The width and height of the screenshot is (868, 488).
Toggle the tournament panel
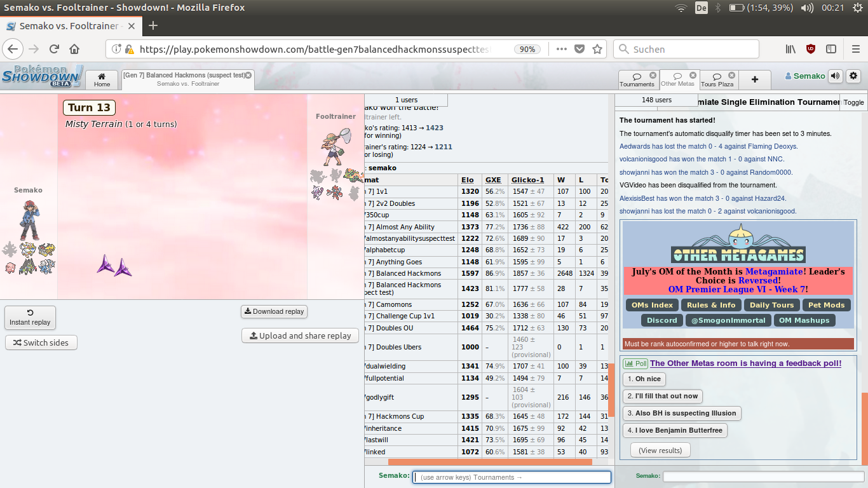[x=853, y=102]
